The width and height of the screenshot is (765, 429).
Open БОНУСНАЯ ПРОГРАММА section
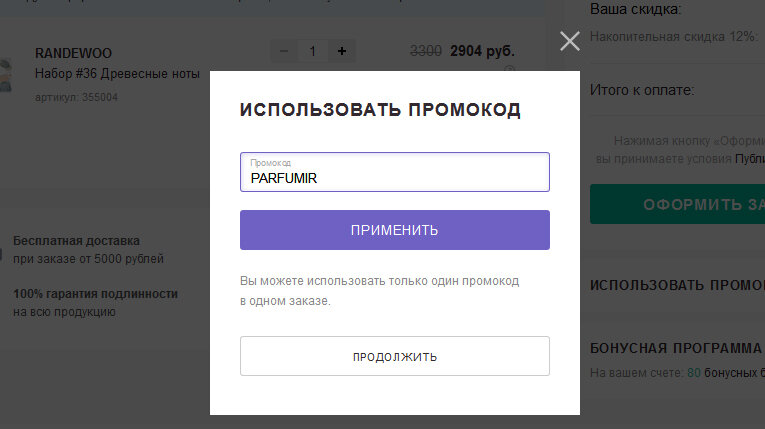coord(676,348)
